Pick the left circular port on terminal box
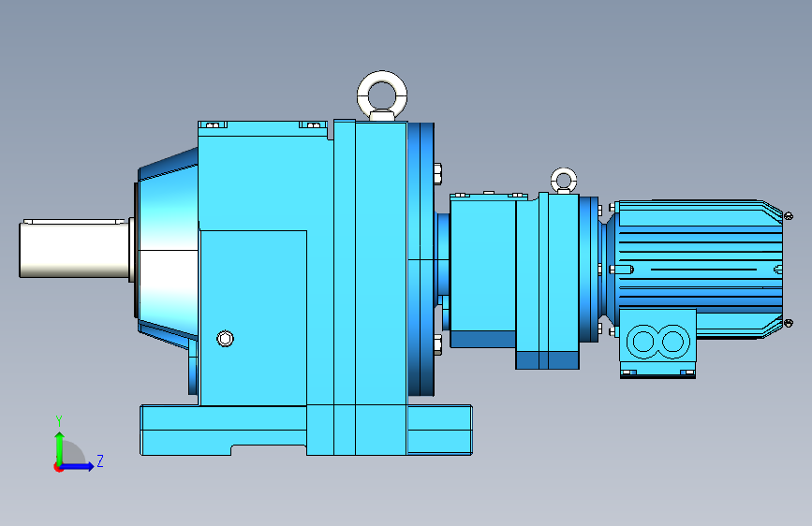 coord(643,343)
